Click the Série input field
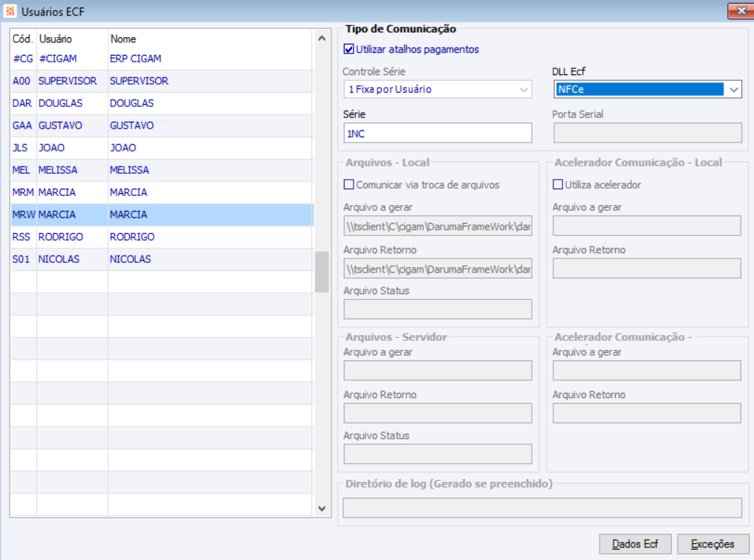This screenshot has width=754, height=560. 438,133
